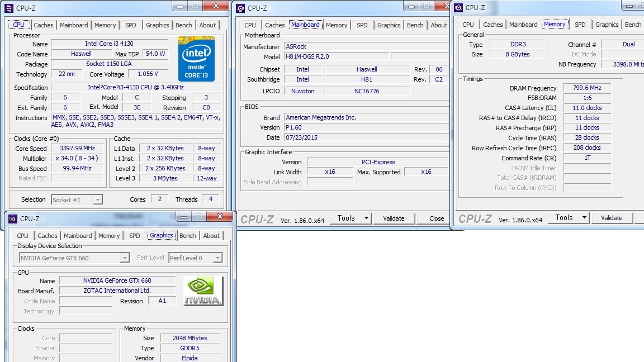The width and height of the screenshot is (644, 362).
Task: Click the BIOS date "07/23/2015"
Action: click(366, 137)
